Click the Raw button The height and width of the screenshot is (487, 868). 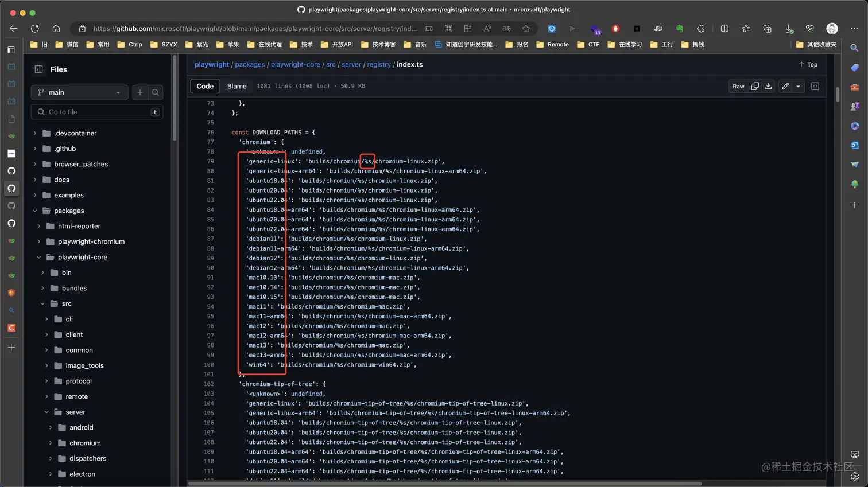tap(738, 86)
